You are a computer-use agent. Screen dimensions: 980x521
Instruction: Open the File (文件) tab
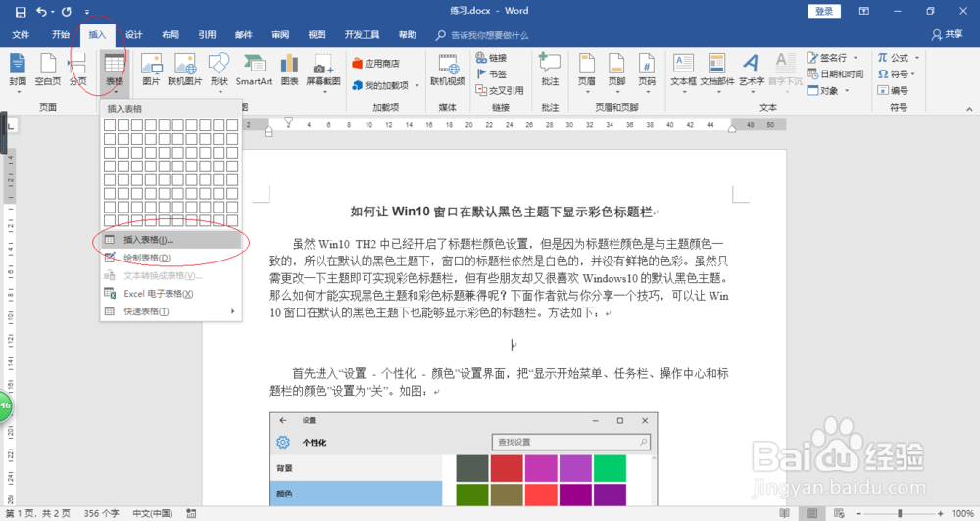pyautogui.click(x=20, y=35)
